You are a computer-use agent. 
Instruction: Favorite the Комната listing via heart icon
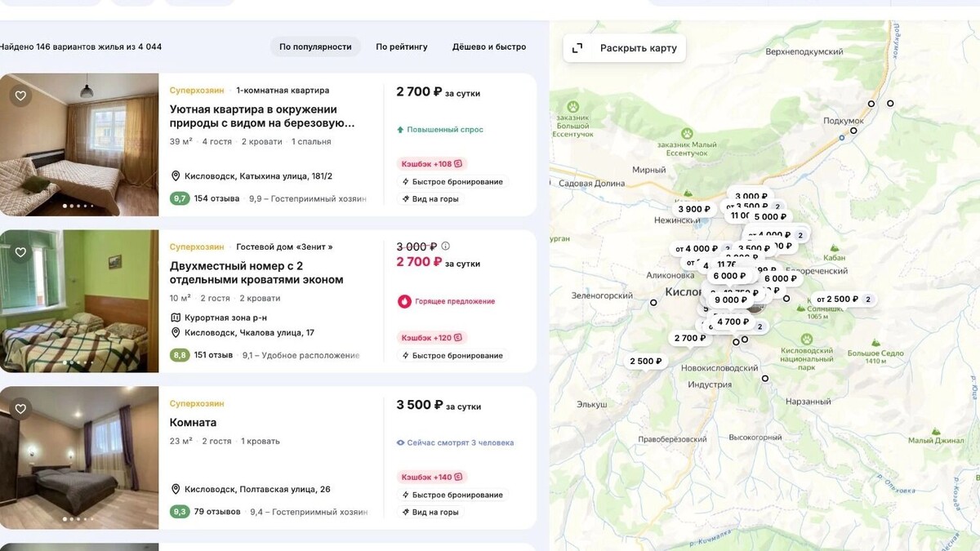(20, 409)
